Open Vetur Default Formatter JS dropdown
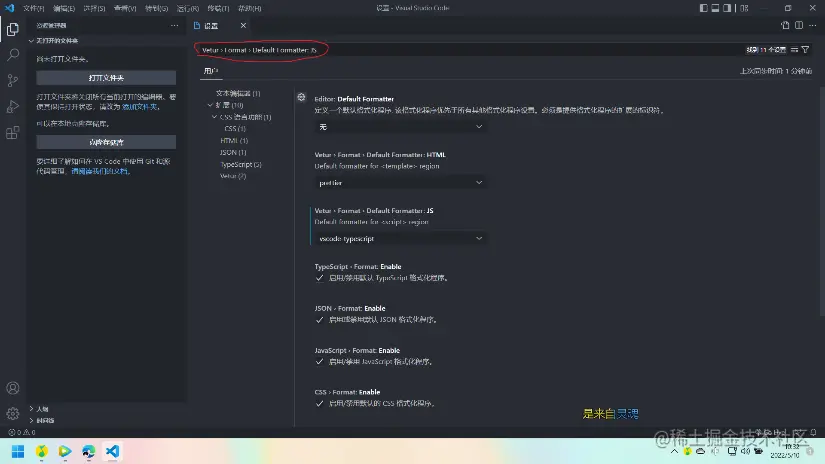The width and height of the screenshot is (825, 464). pyautogui.click(x=399, y=238)
